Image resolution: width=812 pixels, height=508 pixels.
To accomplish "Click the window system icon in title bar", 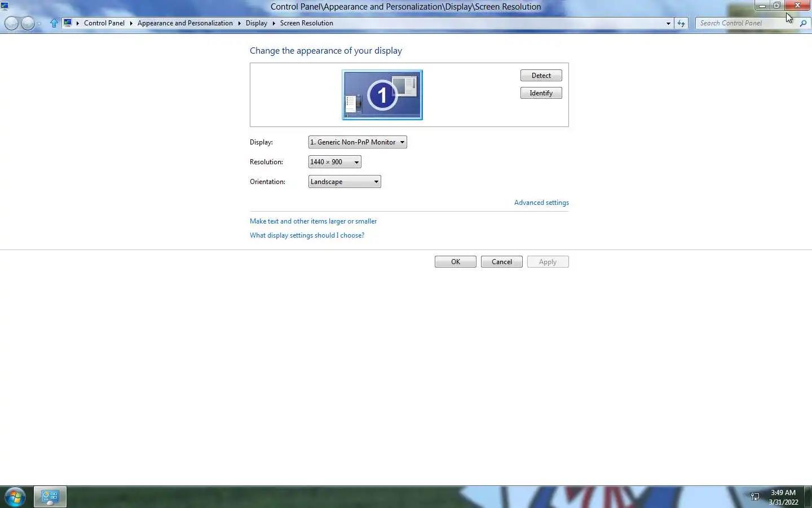I will click(x=5, y=6).
